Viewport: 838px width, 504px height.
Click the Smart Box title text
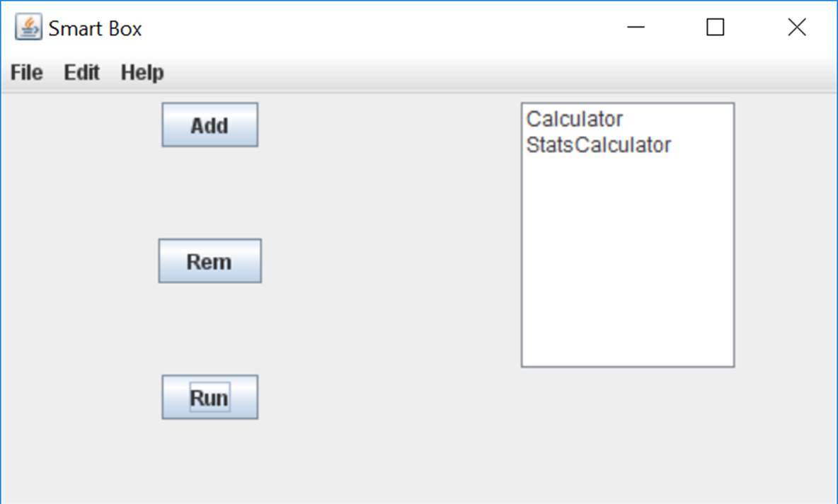pyautogui.click(x=95, y=28)
